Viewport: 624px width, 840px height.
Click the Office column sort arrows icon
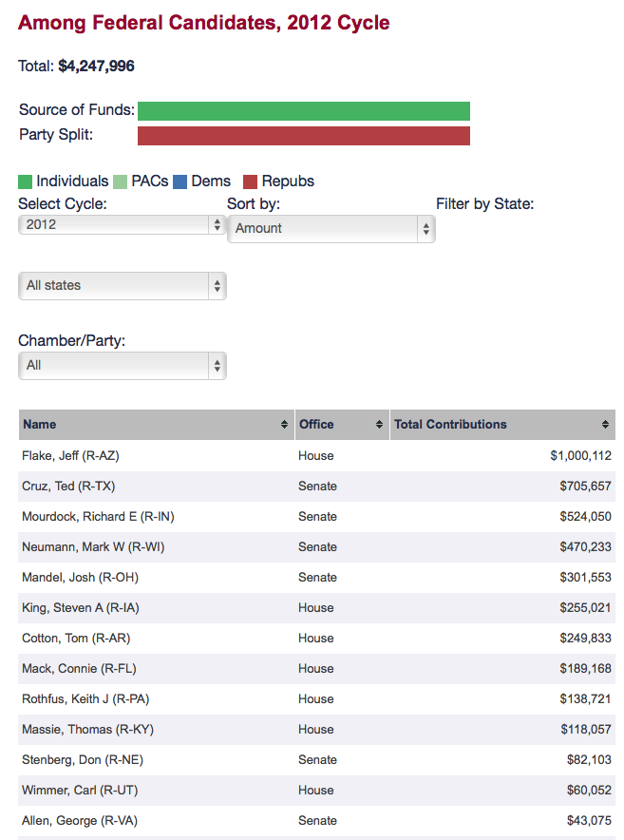tap(379, 425)
